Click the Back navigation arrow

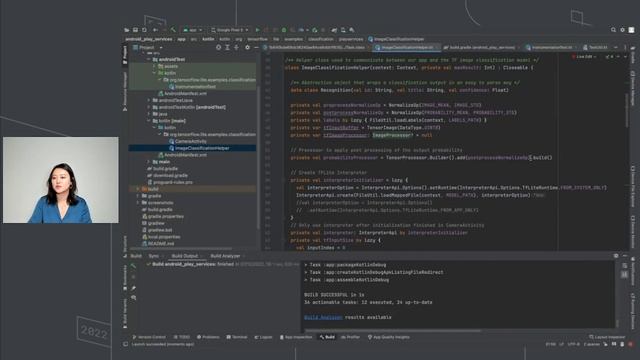click(156, 30)
